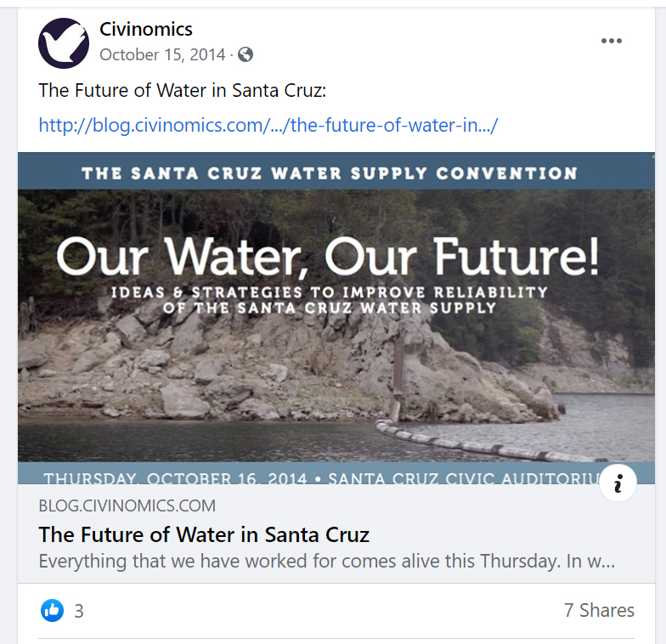This screenshot has width=666, height=644.
Task: Click the 'Ideas & Strategies' subtitle in image
Action: click(330, 299)
